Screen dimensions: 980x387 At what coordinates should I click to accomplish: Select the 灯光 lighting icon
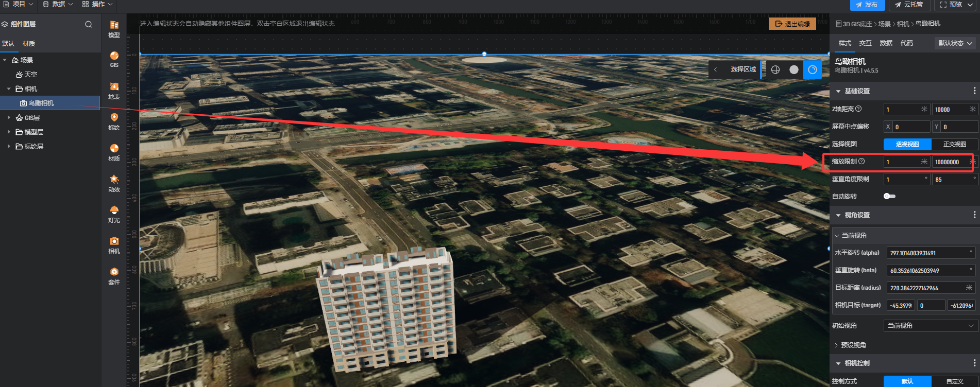point(114,214)
